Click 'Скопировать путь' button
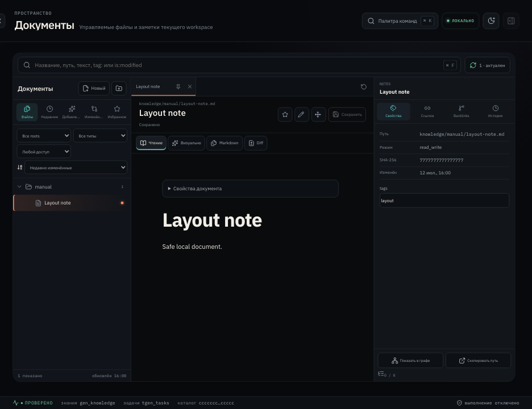This screenshot has height=409, width=532. [x=478, y=361]
